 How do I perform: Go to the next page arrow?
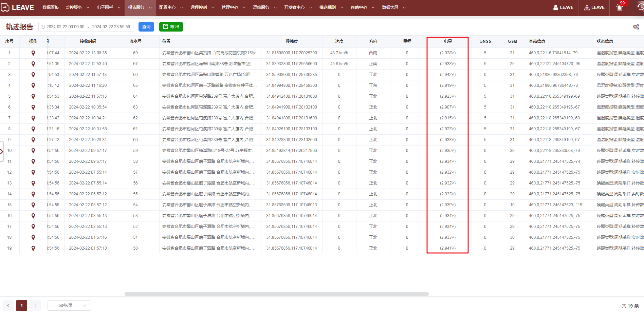pos(35,306)
